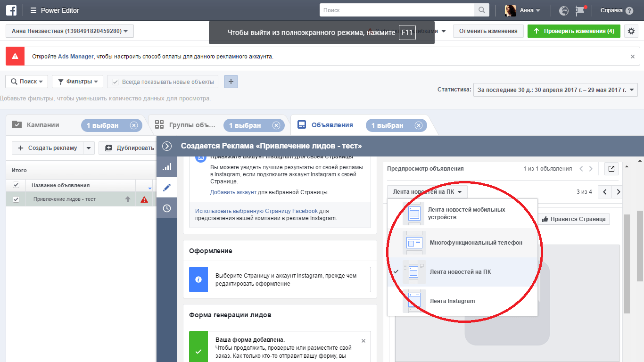Screen dimensions: 644x362
Task: Click the Создать рекламу button
Action: coord(48,148)
